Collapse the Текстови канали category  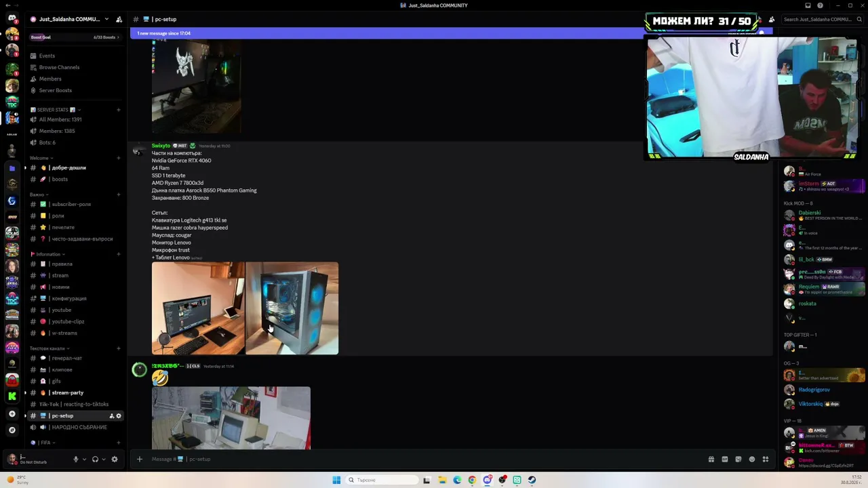click(x=49, y=348)
